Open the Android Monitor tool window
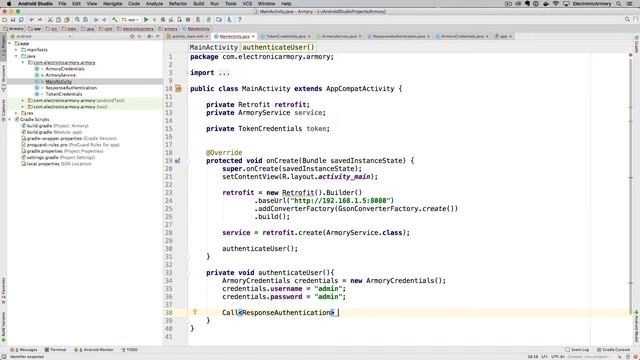 click(x=94, y=350)
